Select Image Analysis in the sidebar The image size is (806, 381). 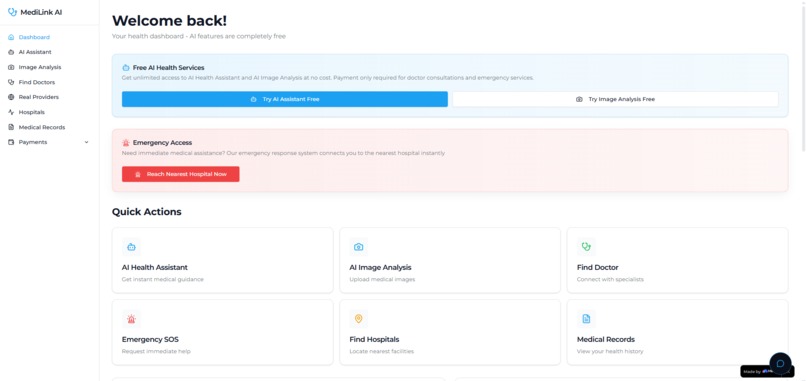(x=49, y=67)
